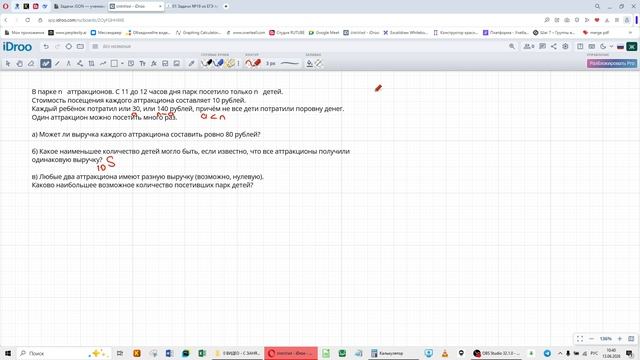The width and height of the screenshot is (640, 360).
Task: Click the center view target icon
Action: pos(69,47)
